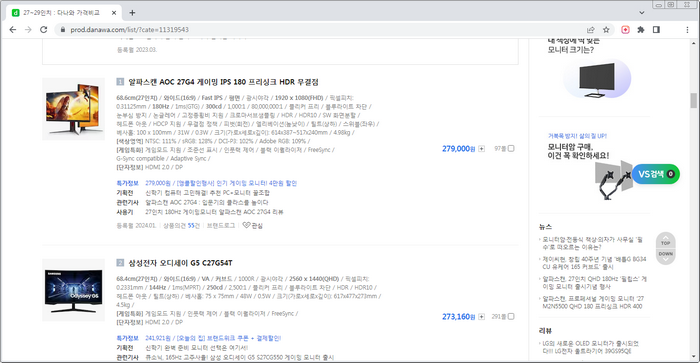Bookmark this page with the star
Screen dimensions: 700x363
(x=606, y=29)
